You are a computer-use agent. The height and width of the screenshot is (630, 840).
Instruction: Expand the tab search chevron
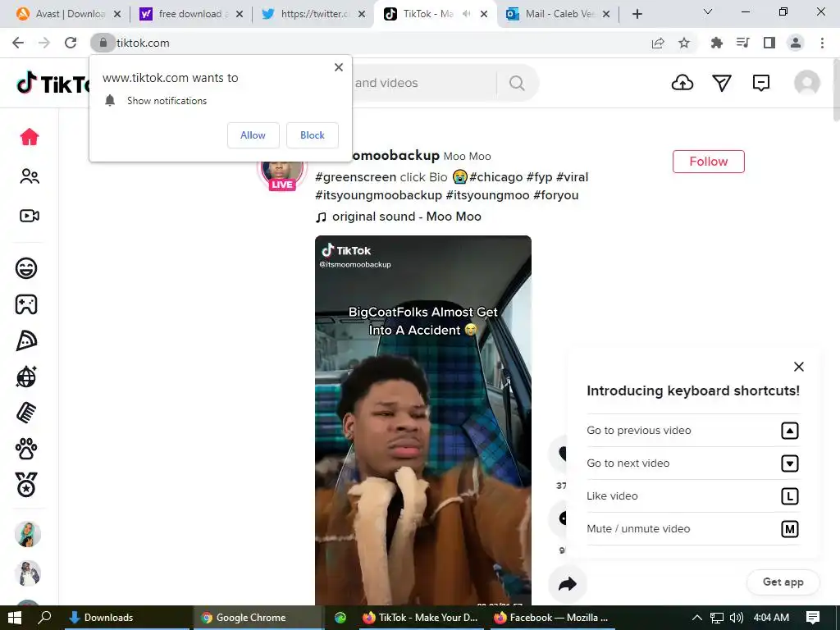[708, 11]
